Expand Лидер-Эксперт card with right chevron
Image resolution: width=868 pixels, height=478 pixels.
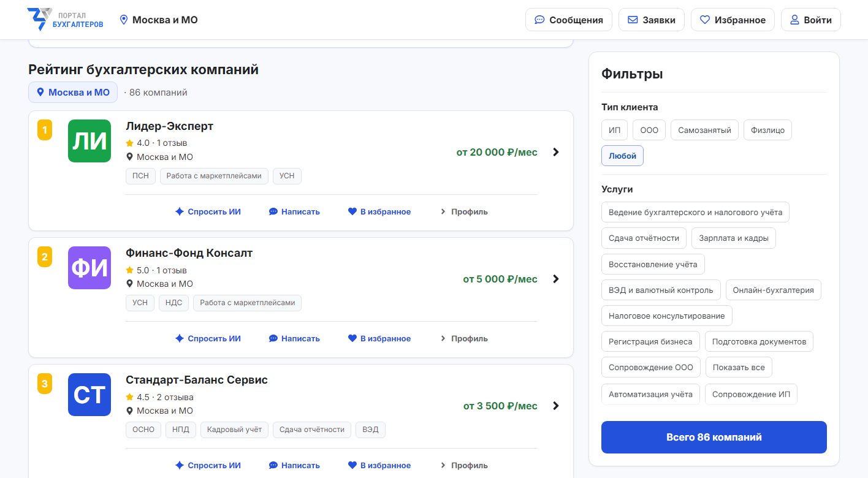[x=556, y=152]
